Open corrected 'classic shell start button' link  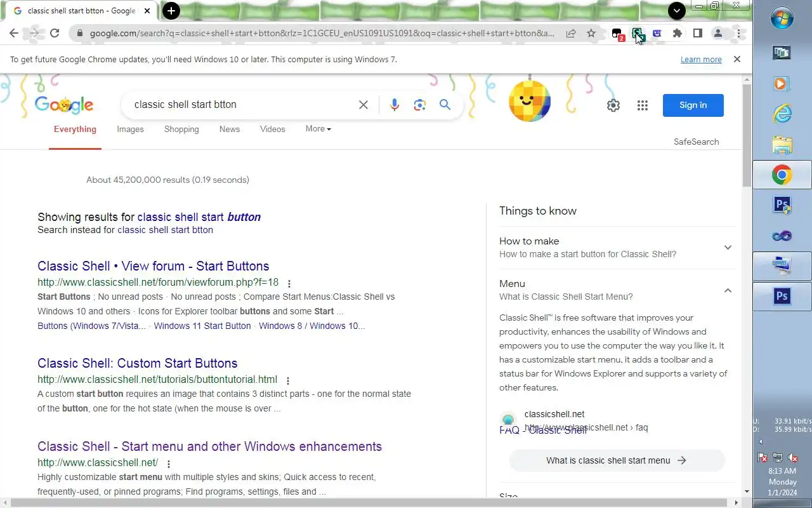[199, 217]
